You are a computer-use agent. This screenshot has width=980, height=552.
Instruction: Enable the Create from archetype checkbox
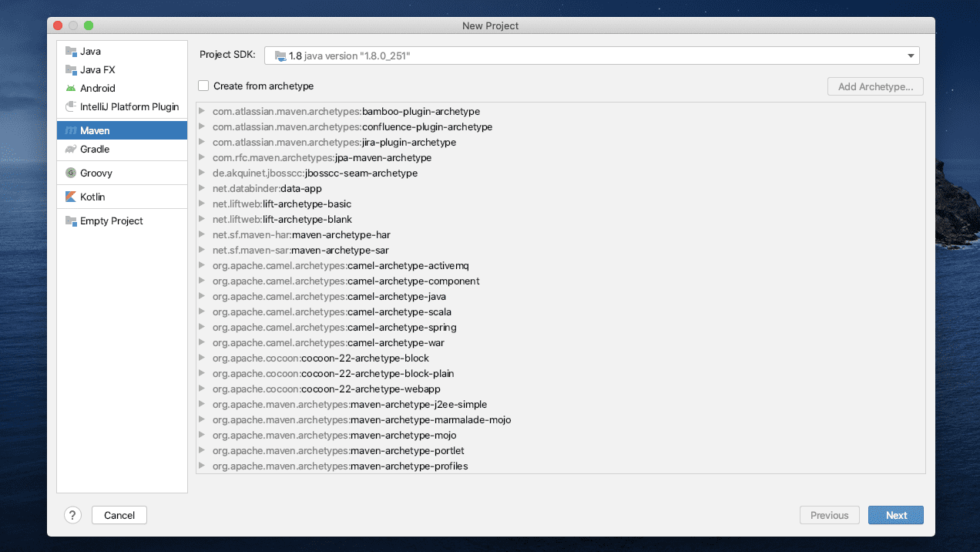click(203, 86)
